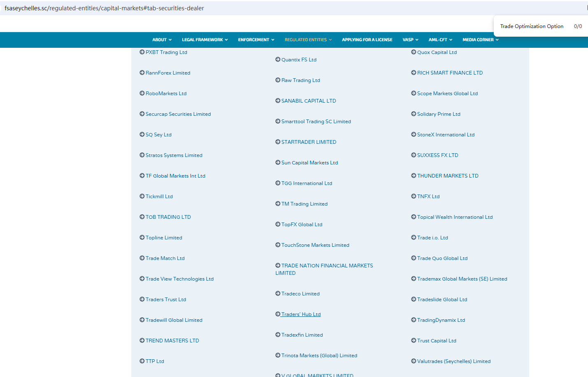Click the arrow icon next to Topline Limited
Image resolution: width=588 pixels, height=377 pixels.
142,238
